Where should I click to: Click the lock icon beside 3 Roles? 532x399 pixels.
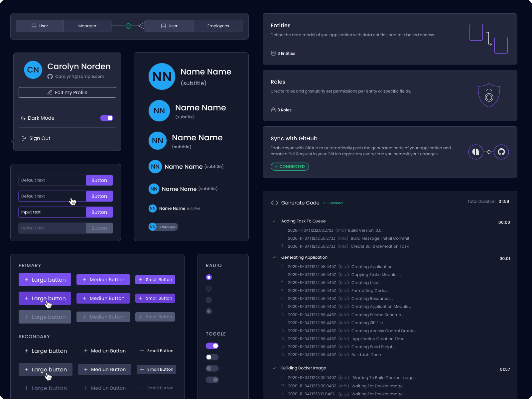[x=273, y=110]
